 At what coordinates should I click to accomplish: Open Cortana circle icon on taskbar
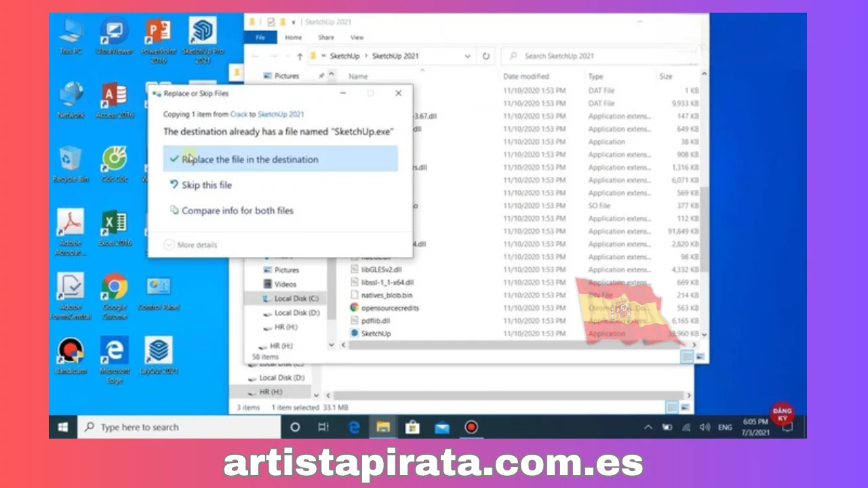point(295,427)
